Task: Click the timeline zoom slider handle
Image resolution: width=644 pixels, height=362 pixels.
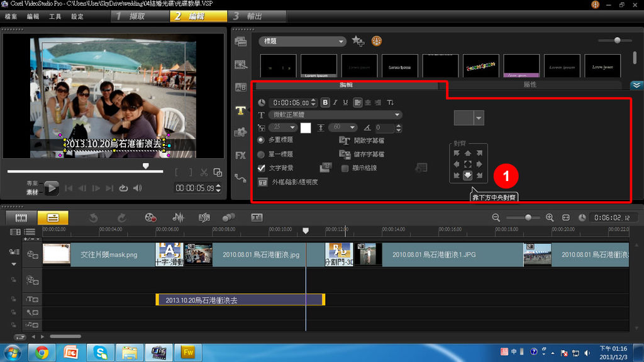Action: (x=528, y=217)
